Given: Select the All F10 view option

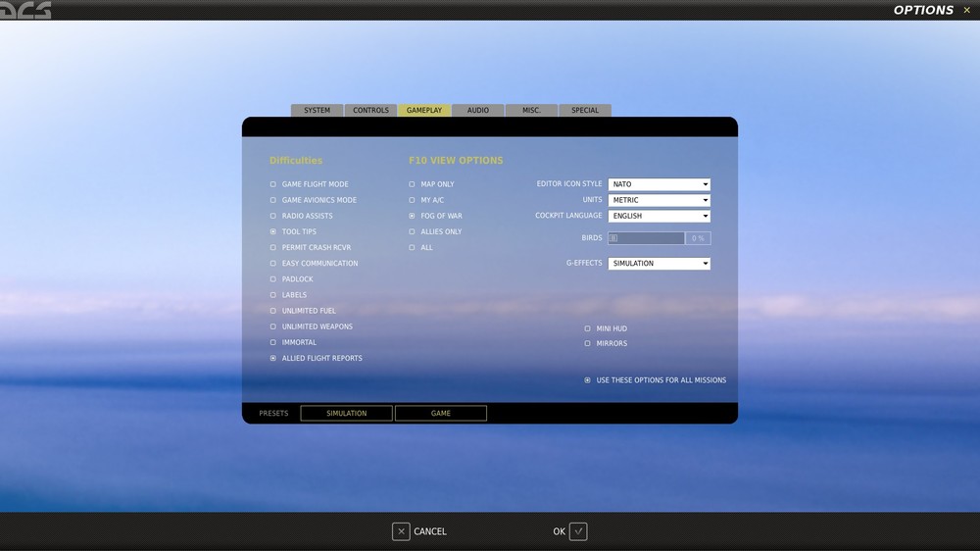Looking at the screenshot, I should [412, 248].
